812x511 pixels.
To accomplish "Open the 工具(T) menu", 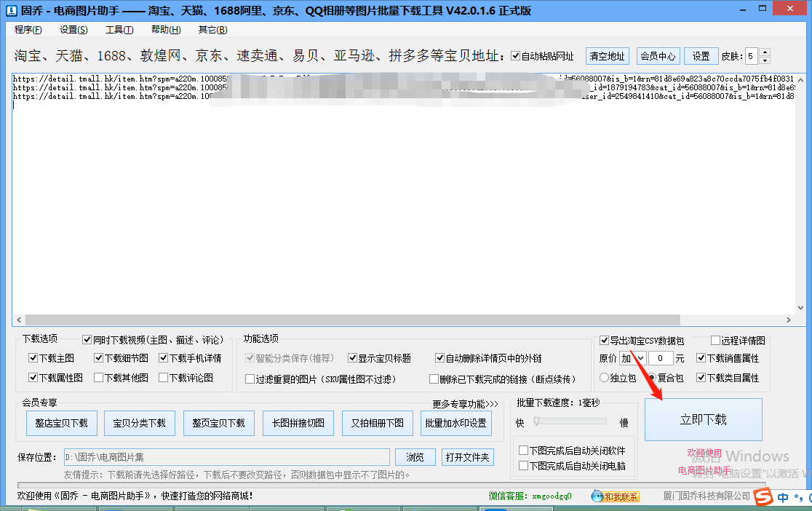I will pyautogui.click(x=119, y=30).
